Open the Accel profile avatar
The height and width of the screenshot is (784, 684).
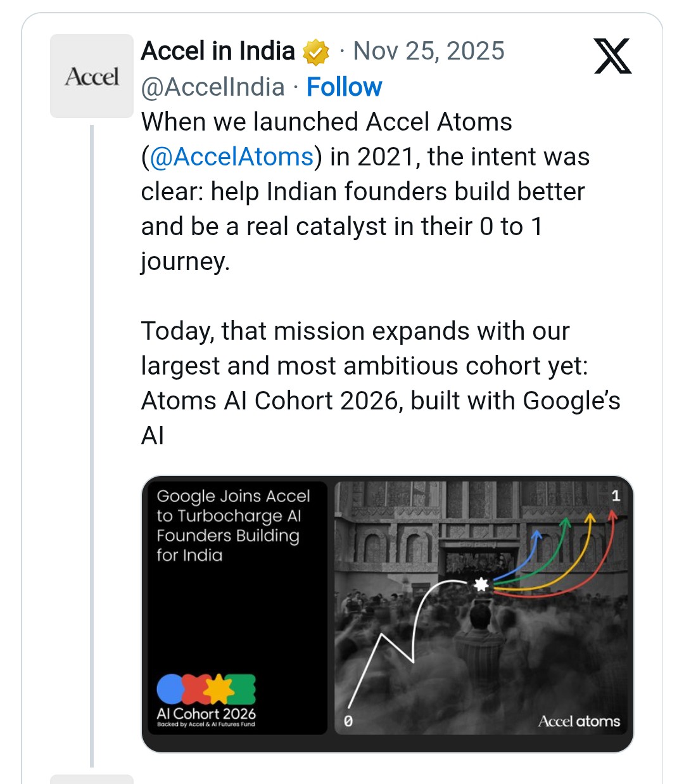[x=92, y=76]
